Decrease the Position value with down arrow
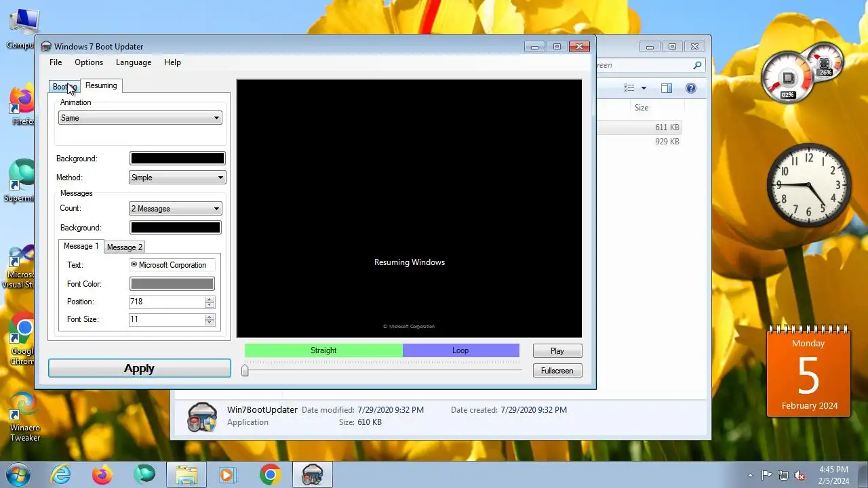 tap(210, 305)
